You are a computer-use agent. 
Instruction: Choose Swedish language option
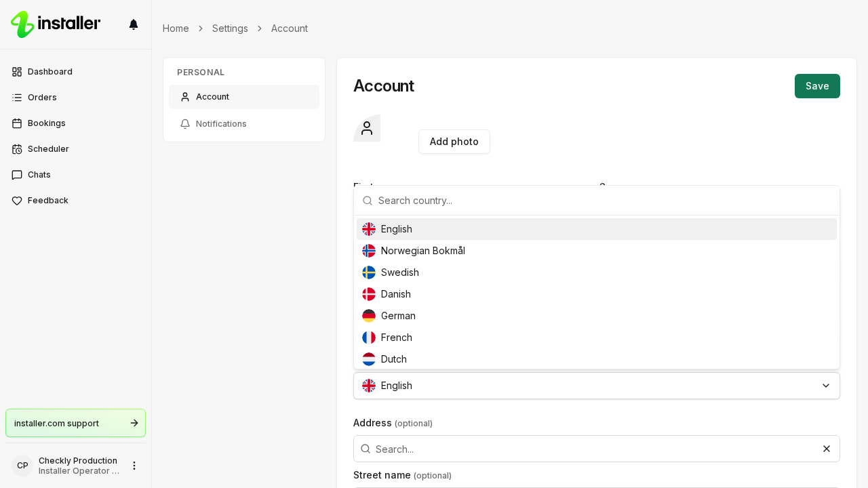tap(597, 272)
